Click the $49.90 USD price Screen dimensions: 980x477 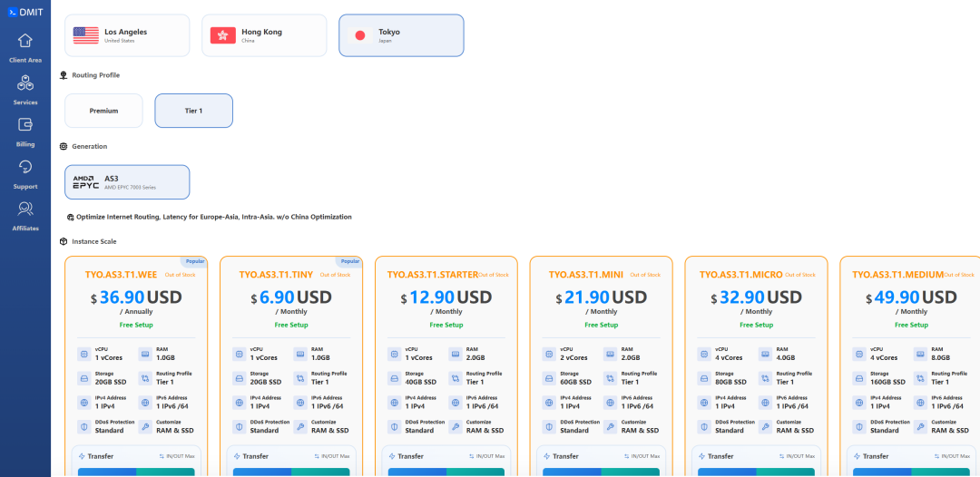pos(911,297)
